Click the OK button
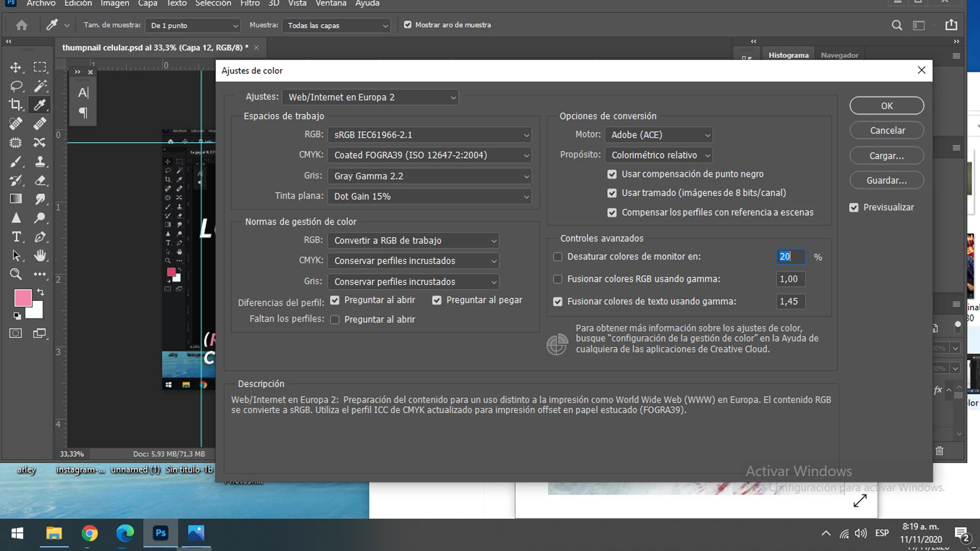Image resolution: width=980 pixels, height=551 pixels. tap(887, 106)
